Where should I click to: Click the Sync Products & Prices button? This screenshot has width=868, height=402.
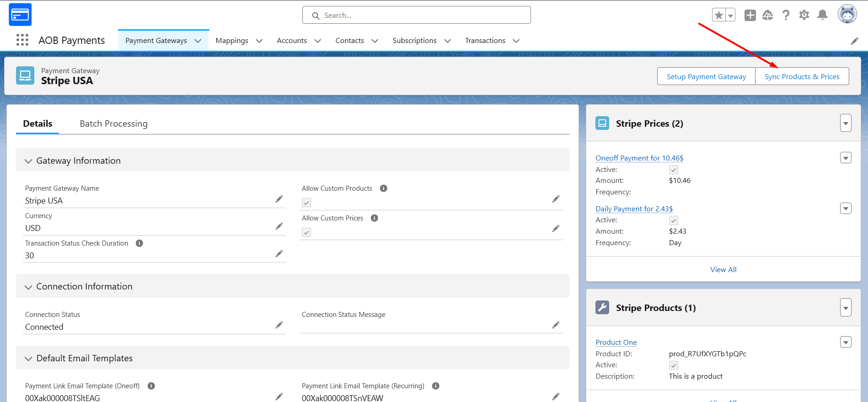tap(802, 76)
